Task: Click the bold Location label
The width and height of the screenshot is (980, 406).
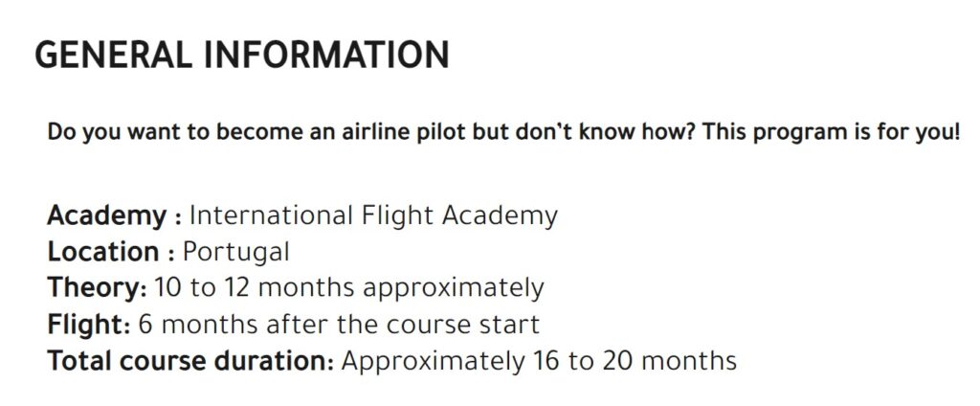Action: click(x=111, y=252)
